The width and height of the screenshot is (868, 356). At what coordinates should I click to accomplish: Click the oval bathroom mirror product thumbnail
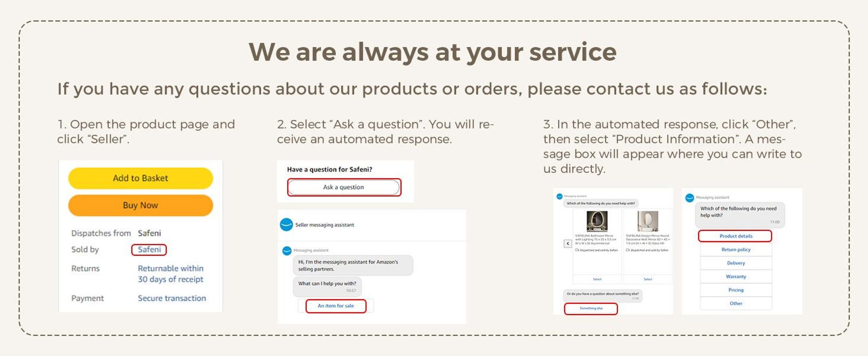pos(597,221)
